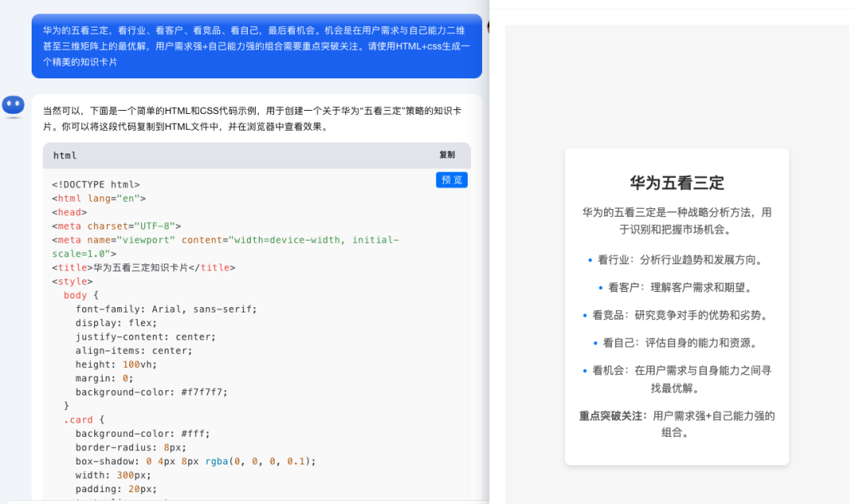This screenshot has height=504, width=855.
Task: Click the 华为五看三定 card title
Action: [x=677, y=183]
